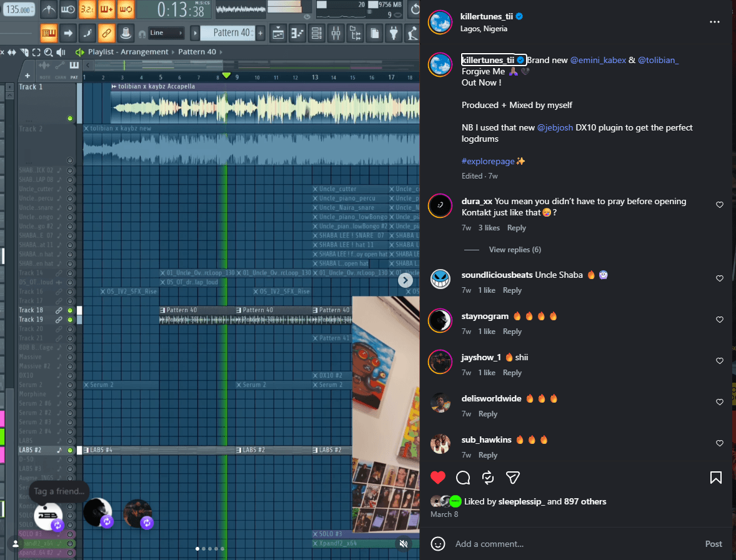
Task: Add a track with the plus above Track 1
Action: [27, 76]
